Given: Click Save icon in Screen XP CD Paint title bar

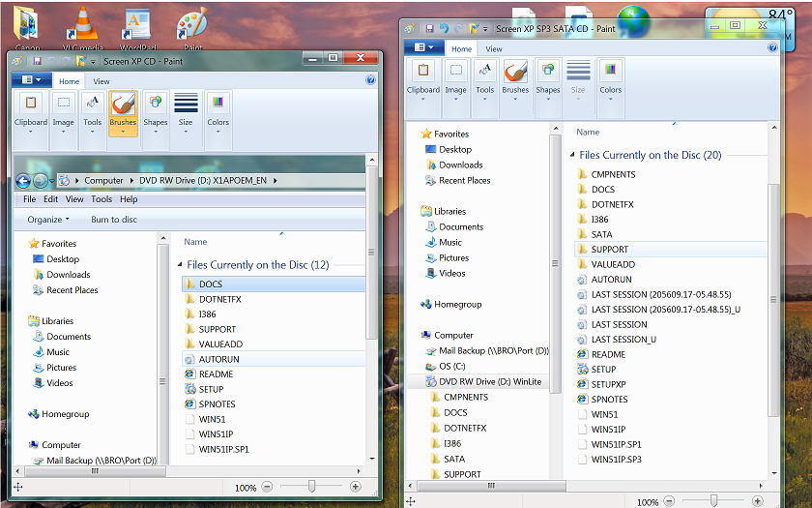Looking at the screenshot, I should click(x=38, y=61).
